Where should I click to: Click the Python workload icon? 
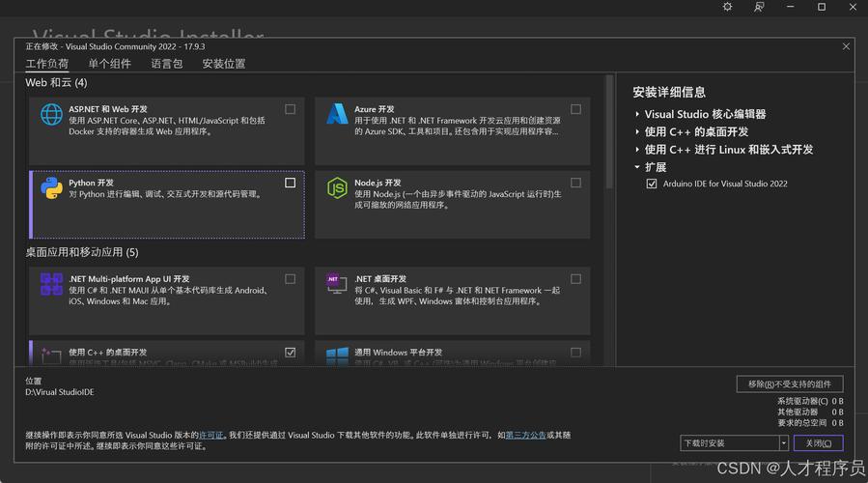(x=51, y=187)
